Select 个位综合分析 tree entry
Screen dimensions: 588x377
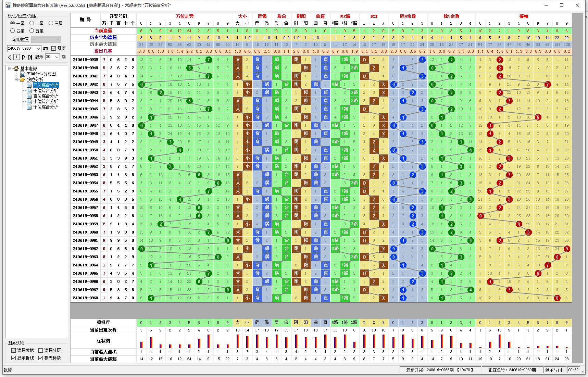click(x=46, y=107)
